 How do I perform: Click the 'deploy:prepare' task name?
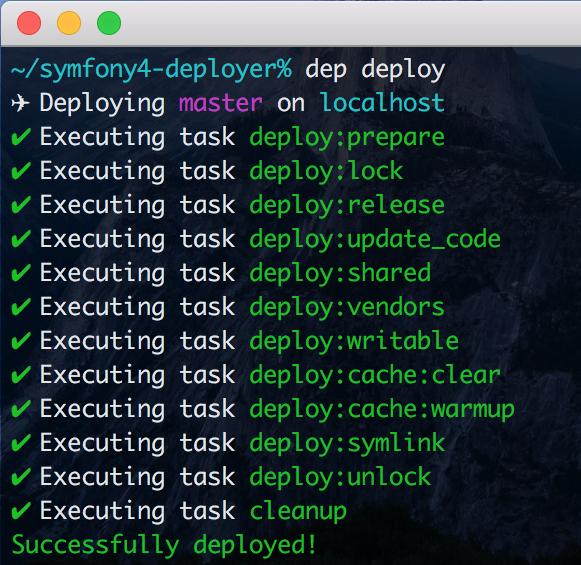(x=347, y=138)
